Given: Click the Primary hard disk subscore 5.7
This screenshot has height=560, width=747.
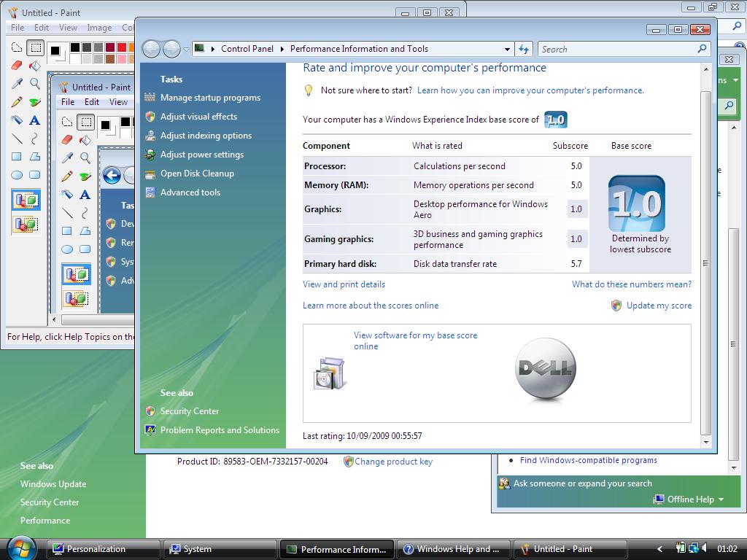Looking at the screenshot, I should pyautogui.click(x=576, y=264).
